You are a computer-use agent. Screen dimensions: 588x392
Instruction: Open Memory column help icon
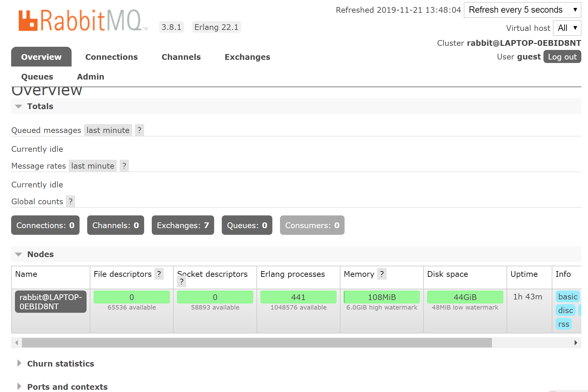point(382,274)
